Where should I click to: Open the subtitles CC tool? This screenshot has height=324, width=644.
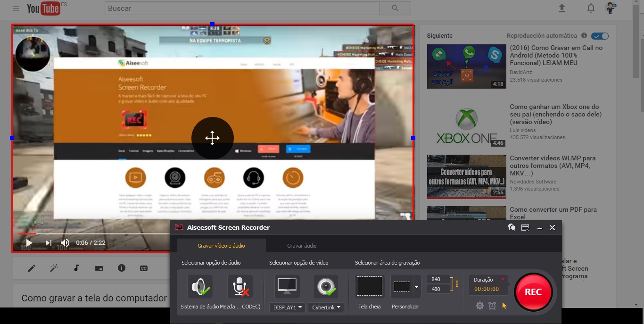pos(144,268)
